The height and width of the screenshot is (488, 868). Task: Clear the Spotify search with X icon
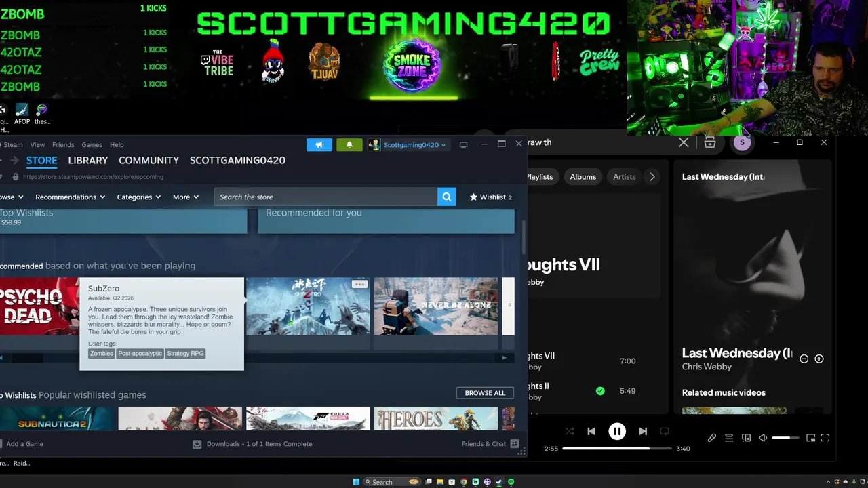tap(684, 142)
